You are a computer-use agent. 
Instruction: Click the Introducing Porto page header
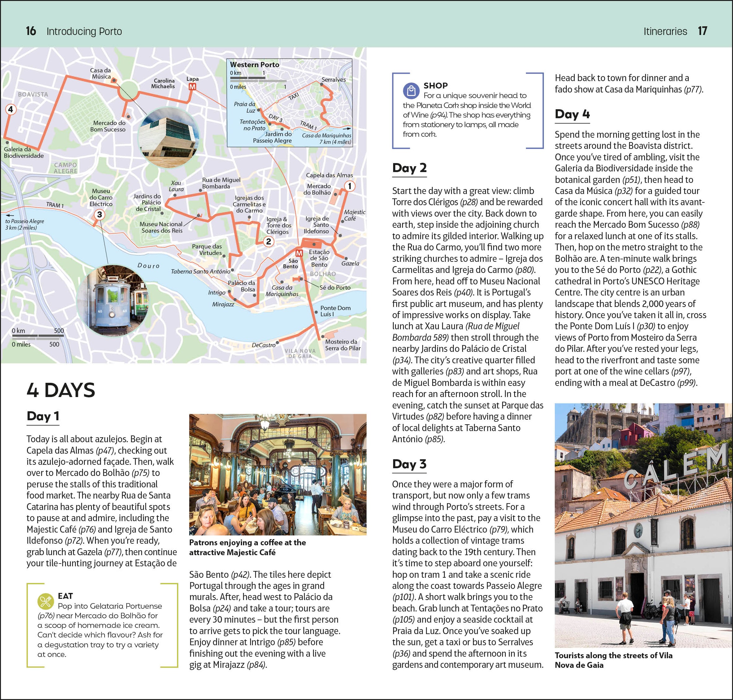pyautogui.click(x=84, y=31)
